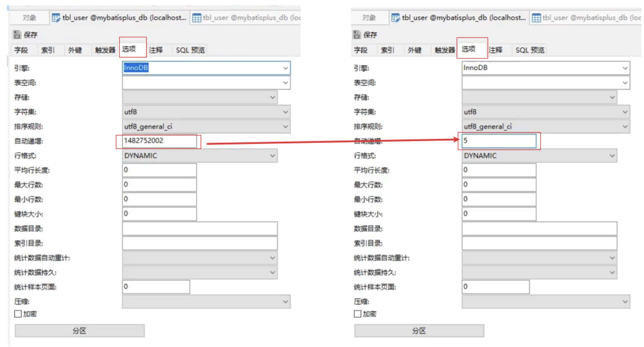Click 数据目录 field in right panel
The height and width of the screenshot is (347, 644).
click(x=539, y=229)
